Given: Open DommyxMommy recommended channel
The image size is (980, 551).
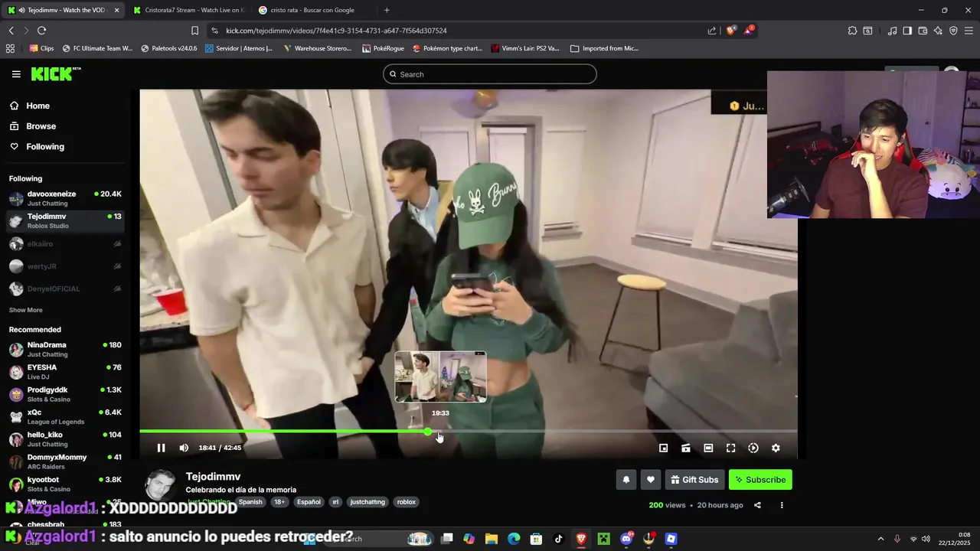Looking at the screenshot, I should pyautogui.click(x=65, y=461).
